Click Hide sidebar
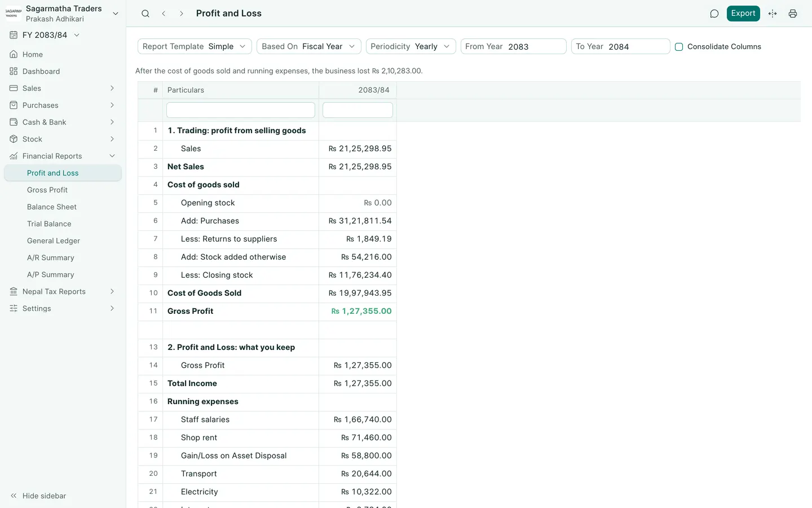This screenshot has width=812, height=508. tap(38, 496)
